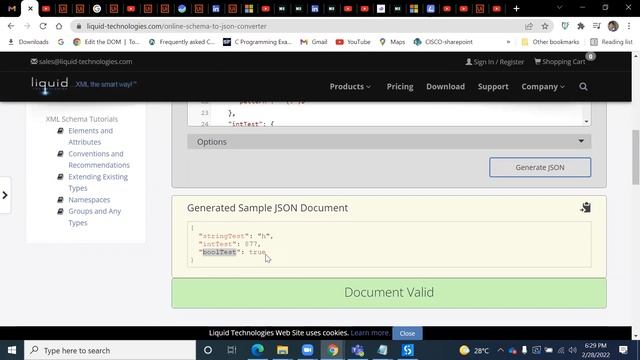Click inside the generated JSON text area
Image resolution: width=640 pixels, height=360 pixels.
coord(389,244)
